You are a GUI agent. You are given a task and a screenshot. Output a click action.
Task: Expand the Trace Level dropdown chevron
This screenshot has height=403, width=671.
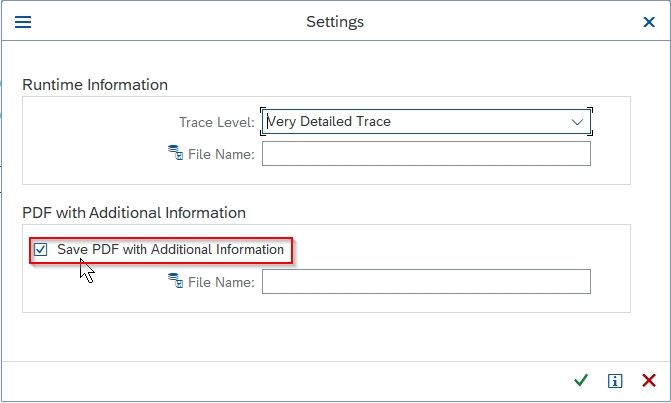[577, 122]
